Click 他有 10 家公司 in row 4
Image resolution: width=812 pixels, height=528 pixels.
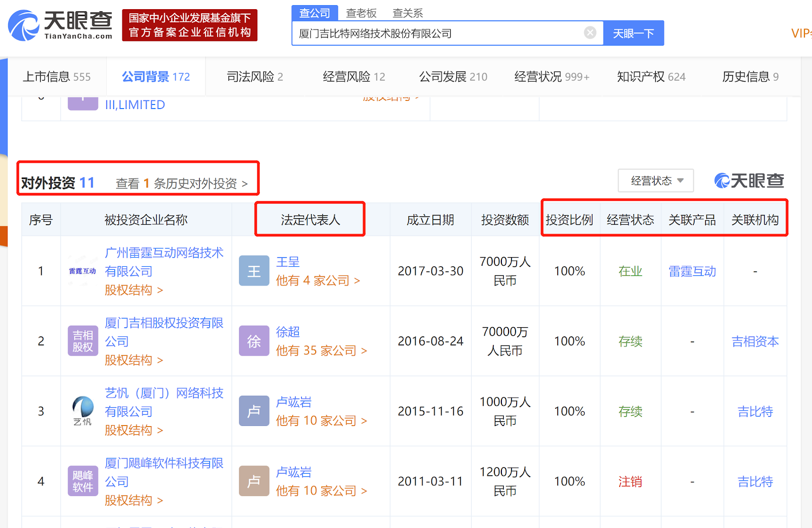click(x=322, y=490)
